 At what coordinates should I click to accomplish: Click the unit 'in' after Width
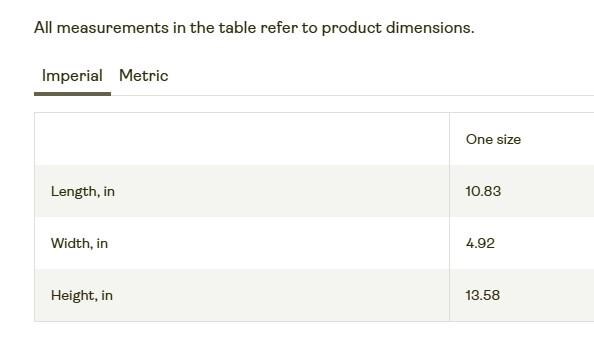[102, 244]
